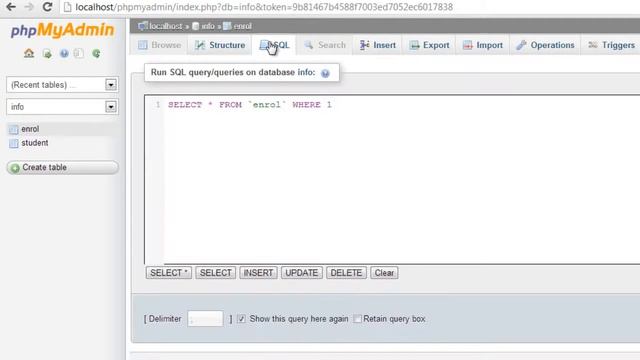640x360 pixels.
Task: Click the enrol breadcrumb link
Action: click(x=242, y=26)
